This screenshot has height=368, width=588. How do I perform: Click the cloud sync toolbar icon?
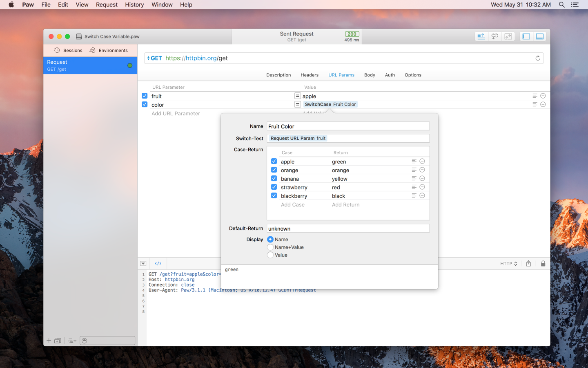coord(494,36)
